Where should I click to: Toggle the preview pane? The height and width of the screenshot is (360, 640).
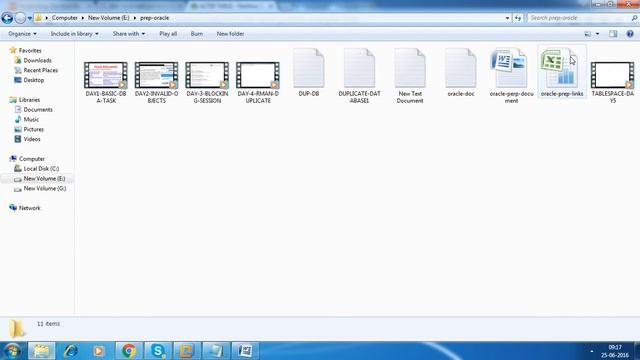tap(613, 34)
